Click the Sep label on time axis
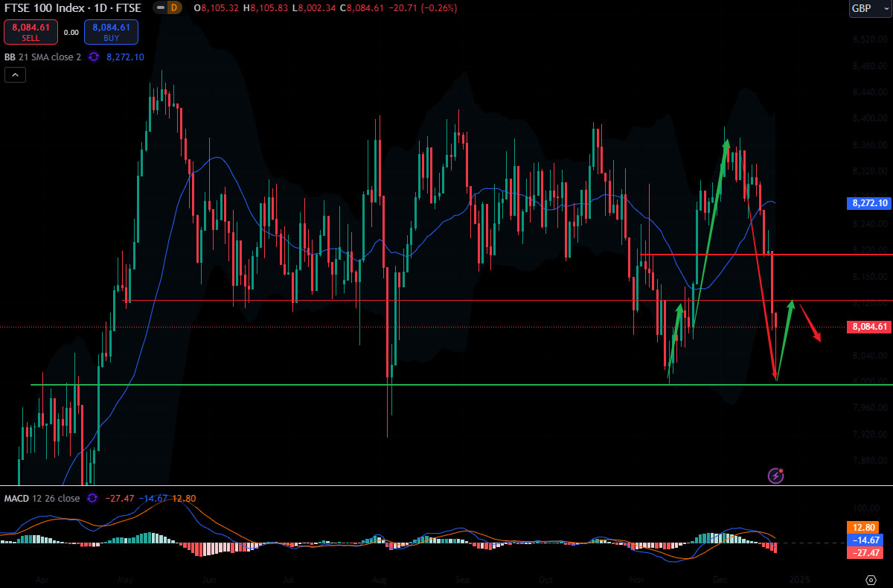 462,578
